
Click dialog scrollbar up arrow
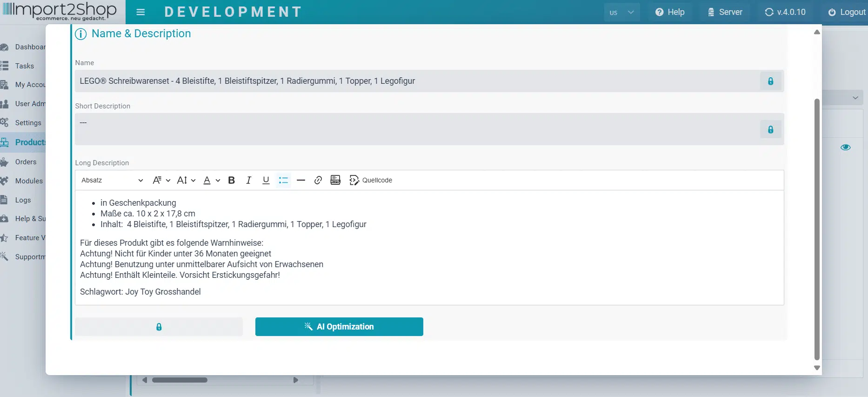817,32
